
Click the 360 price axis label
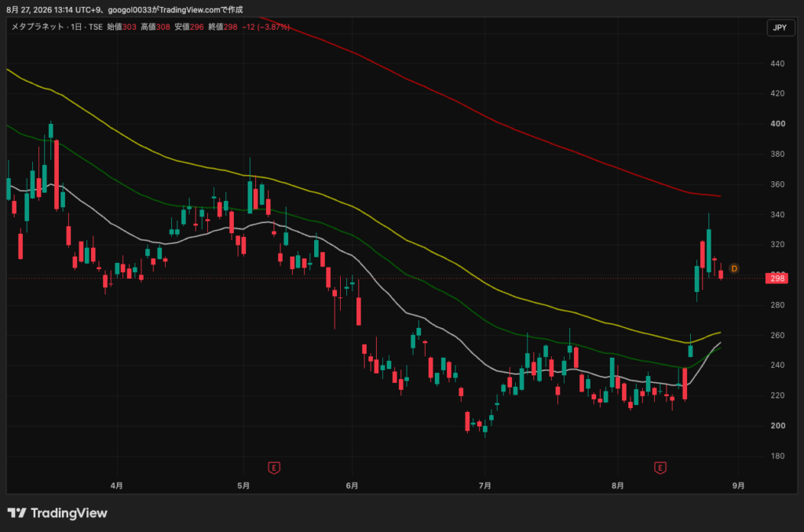pos(777,184)
